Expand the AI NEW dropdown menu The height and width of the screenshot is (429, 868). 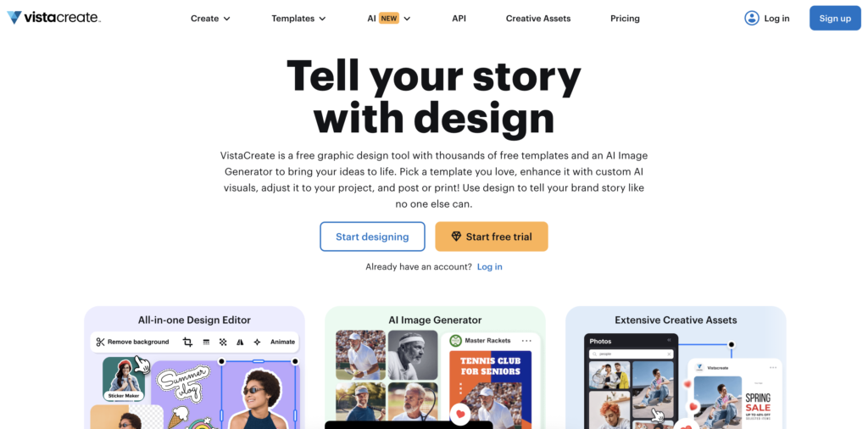click(388, 19)
